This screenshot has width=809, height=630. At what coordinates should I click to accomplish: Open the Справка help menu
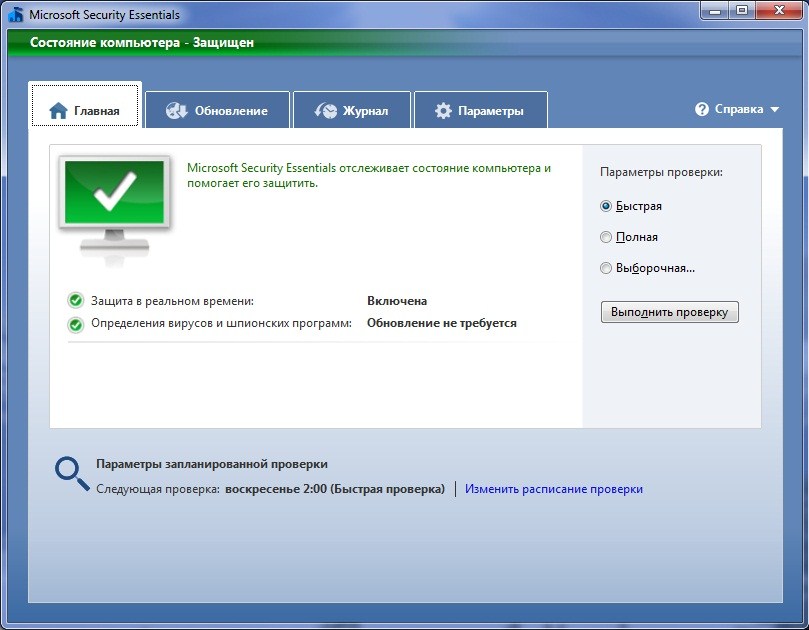737,109
